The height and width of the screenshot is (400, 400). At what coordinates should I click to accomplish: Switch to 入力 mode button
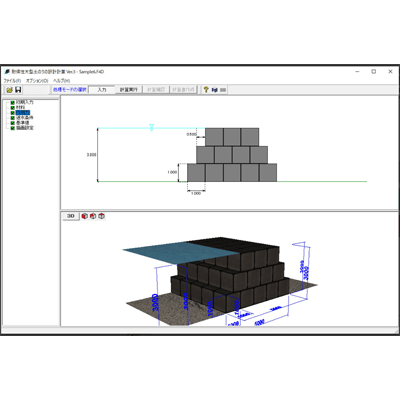click(x=102, y=90)
